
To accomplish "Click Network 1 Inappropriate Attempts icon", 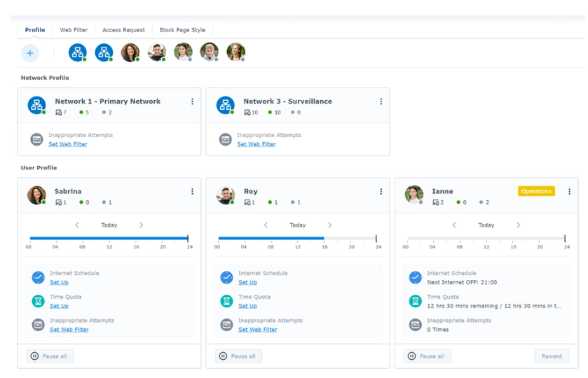I will tap(37, 139).
